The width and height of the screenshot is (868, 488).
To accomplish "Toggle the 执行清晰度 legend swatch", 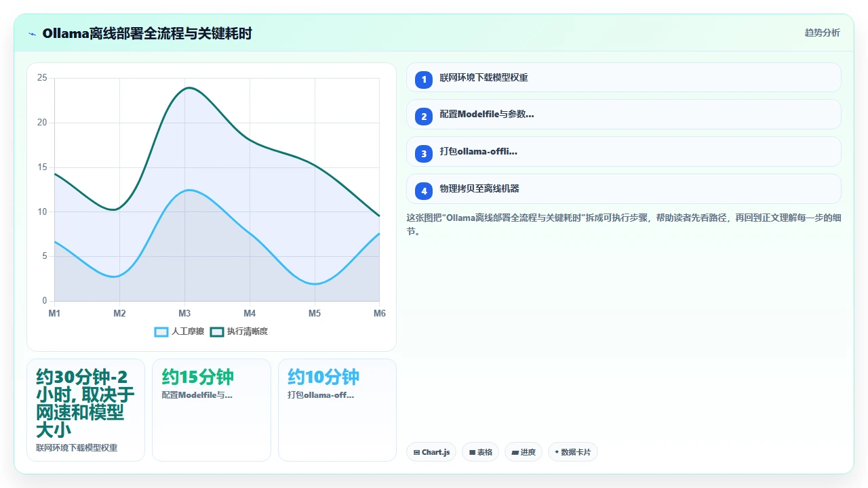I will coord(217,331).
